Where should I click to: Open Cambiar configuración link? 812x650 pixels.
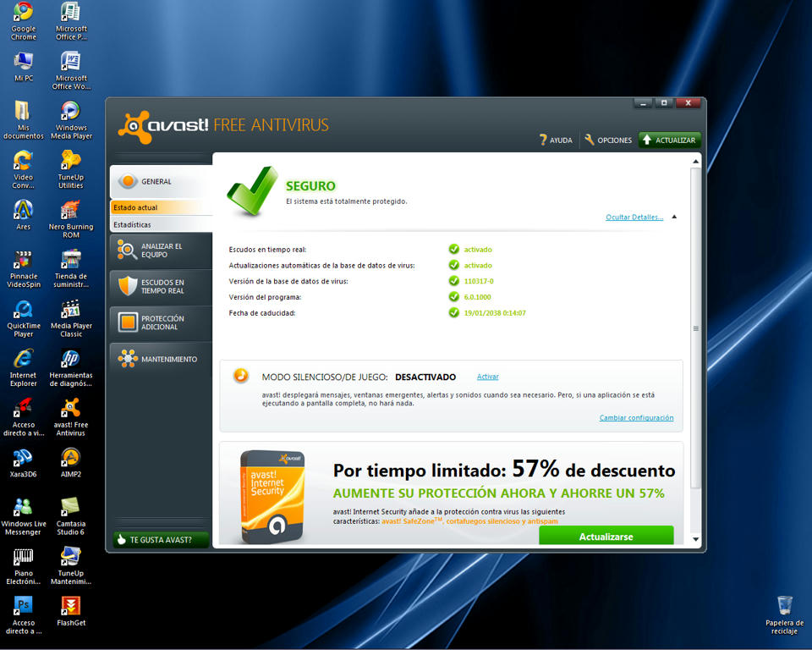click(x=636, y=418)
